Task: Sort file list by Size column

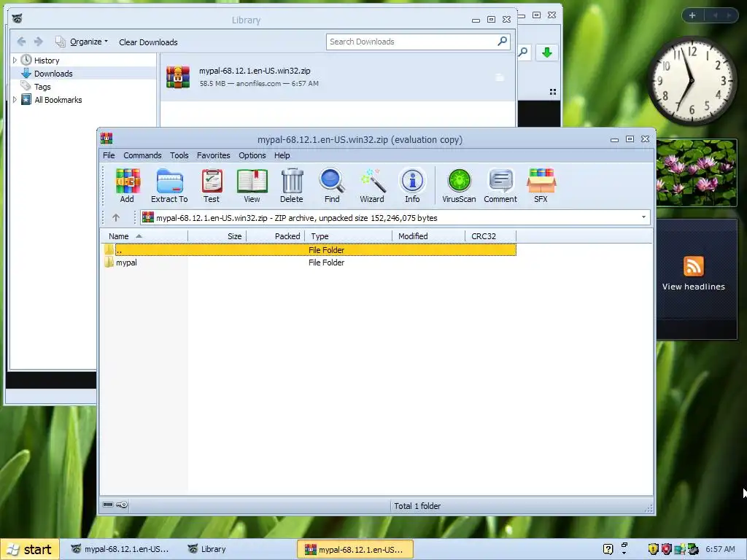Action: click(x=217, y=236)
